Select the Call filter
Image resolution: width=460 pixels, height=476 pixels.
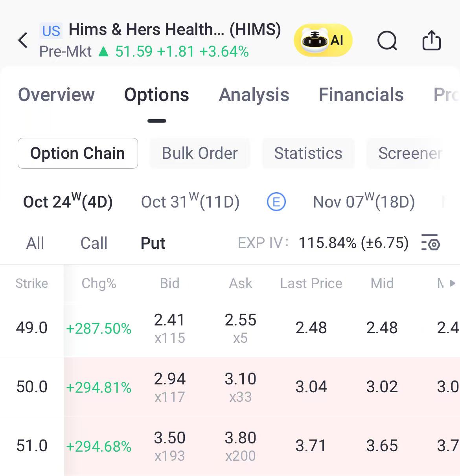[x=94, y=243]
